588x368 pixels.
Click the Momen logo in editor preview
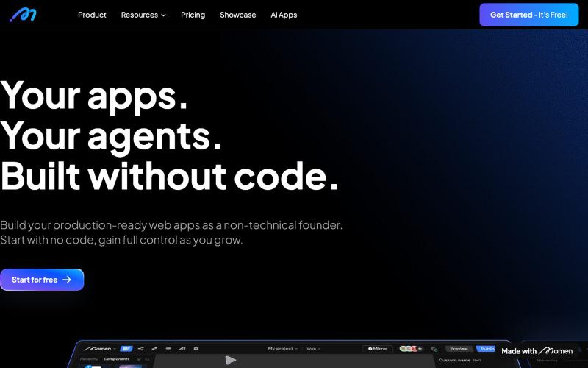97,348
